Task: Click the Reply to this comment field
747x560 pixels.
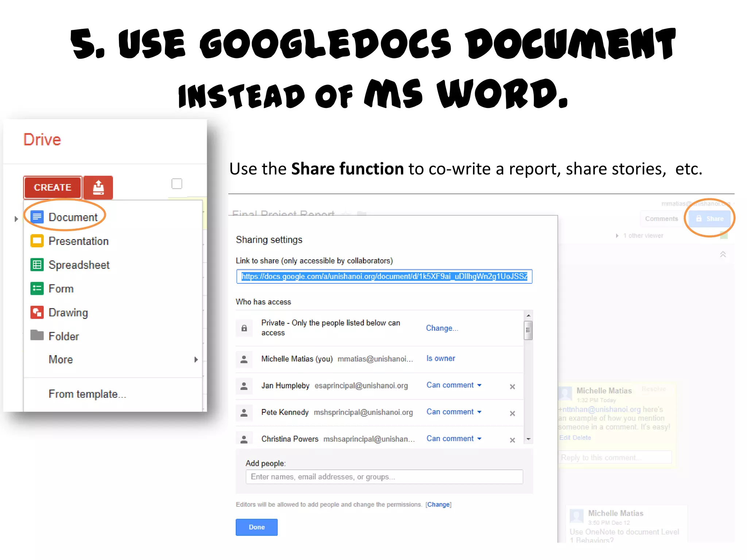Action: pyautogui.click(x=615, y=458)
